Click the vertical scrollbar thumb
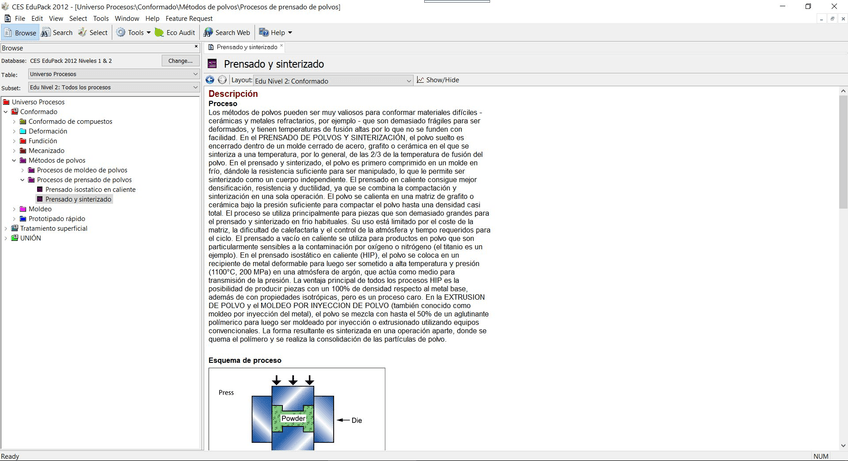 (843, 152)
